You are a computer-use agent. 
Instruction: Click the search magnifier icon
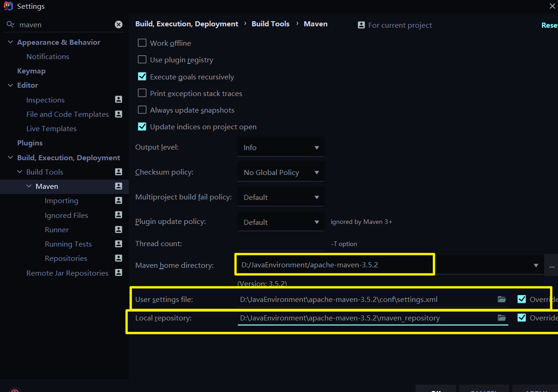[10, 24]
